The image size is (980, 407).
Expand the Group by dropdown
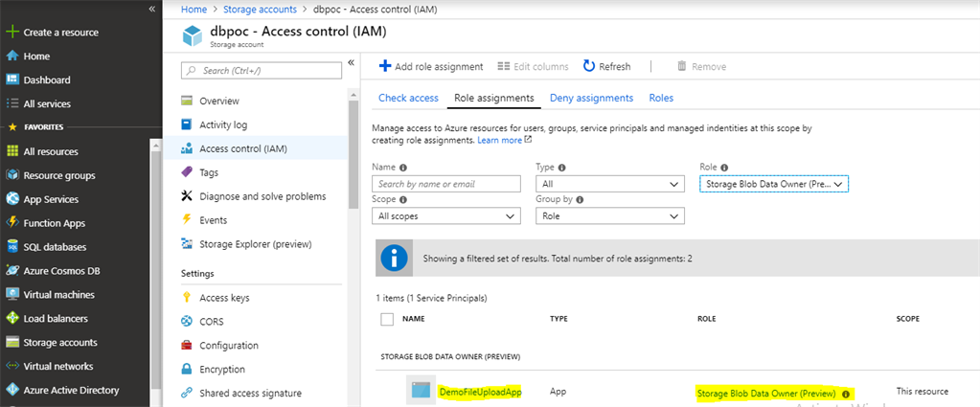pos(610,216)
